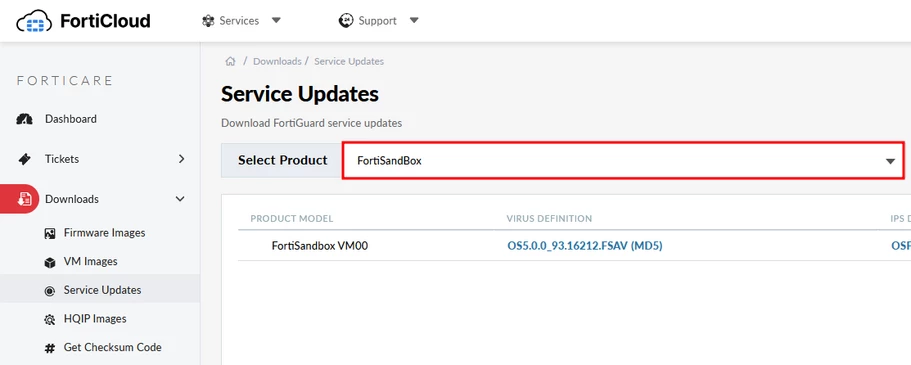Click the Select Product label
This screenshot has height=365, width=911.
click(283, 160)
